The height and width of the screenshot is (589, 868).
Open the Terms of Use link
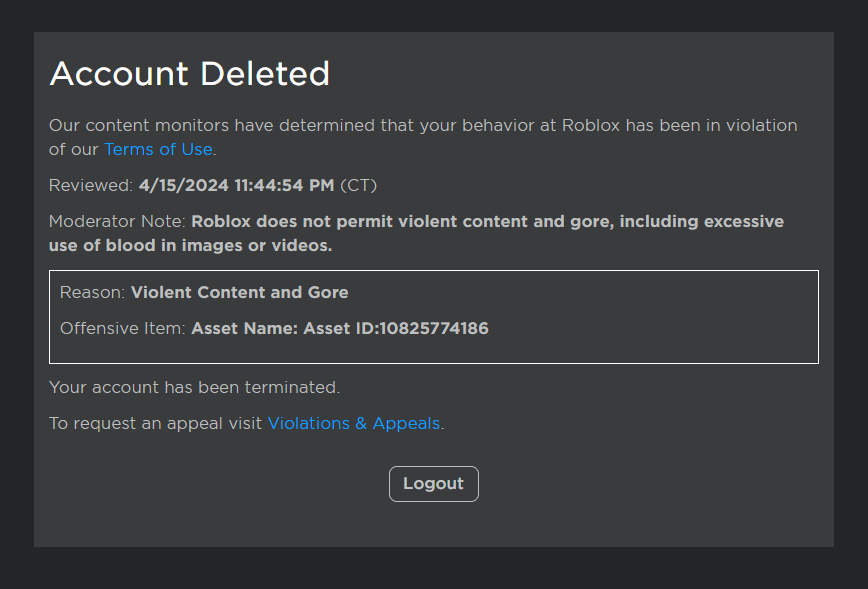pyautogui.click(x=158, y=149)
